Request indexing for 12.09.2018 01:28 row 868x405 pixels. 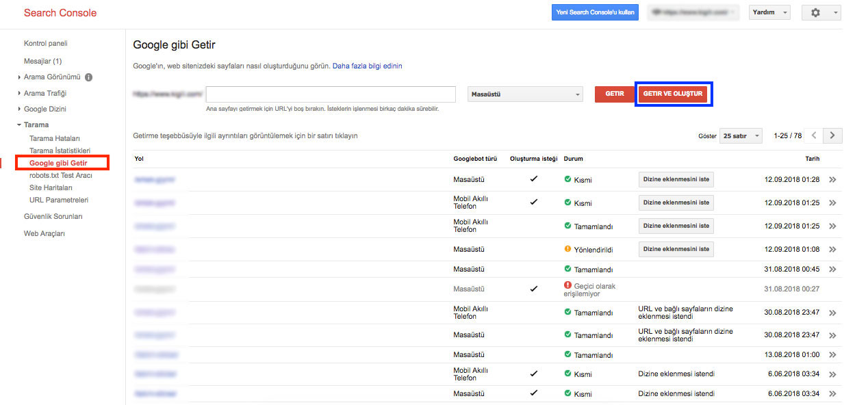676,180
